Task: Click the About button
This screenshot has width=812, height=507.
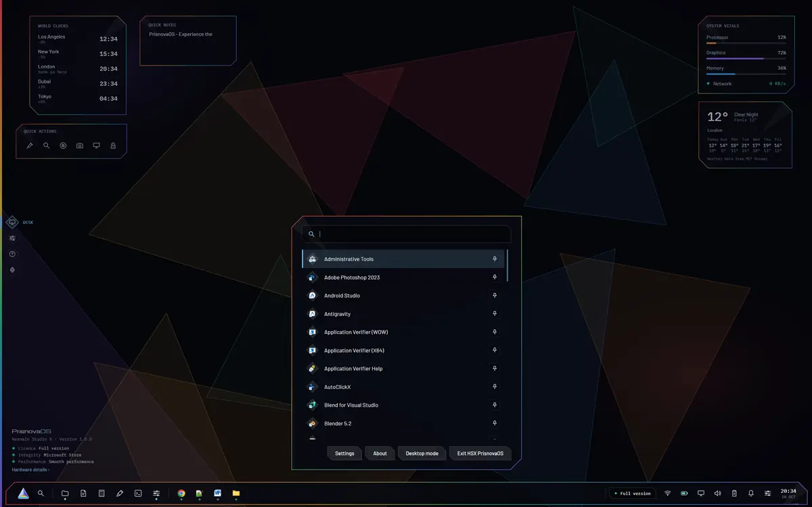Action: [x=380, y=454]
